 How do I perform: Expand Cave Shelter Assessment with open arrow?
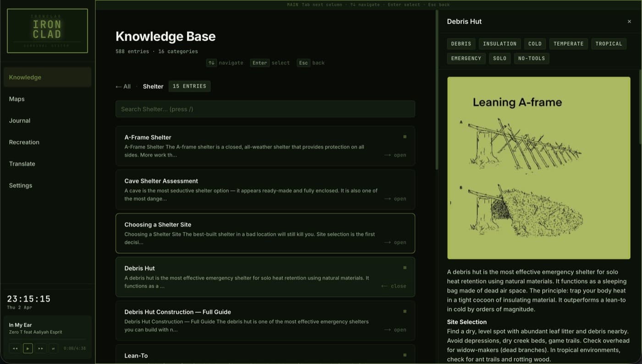click(395, 199)
